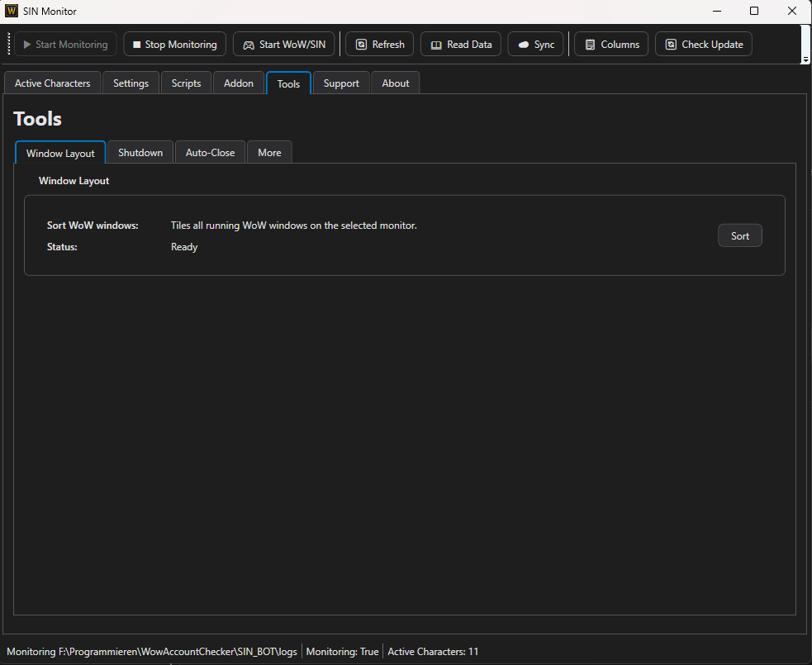Click the Start WoW/SIN icon
The width and height of the screenshot is (812, 665).
pyautogui.click(x=249, y=44)
